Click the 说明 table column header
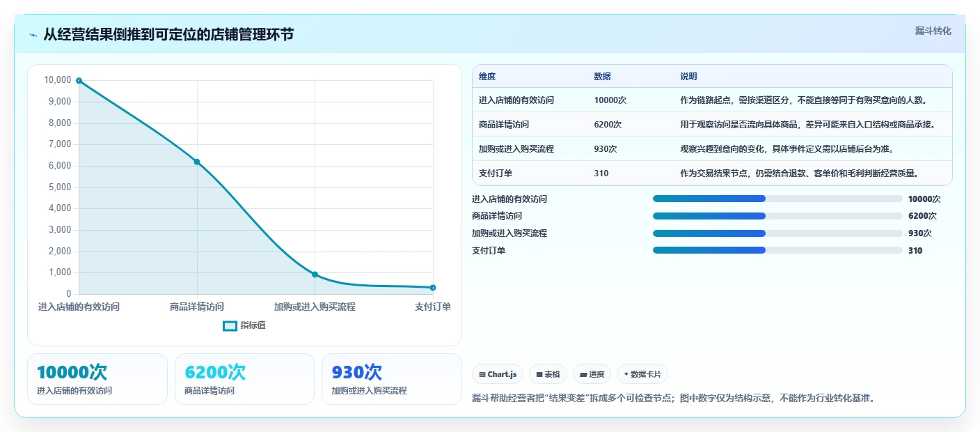 [689, 77]
